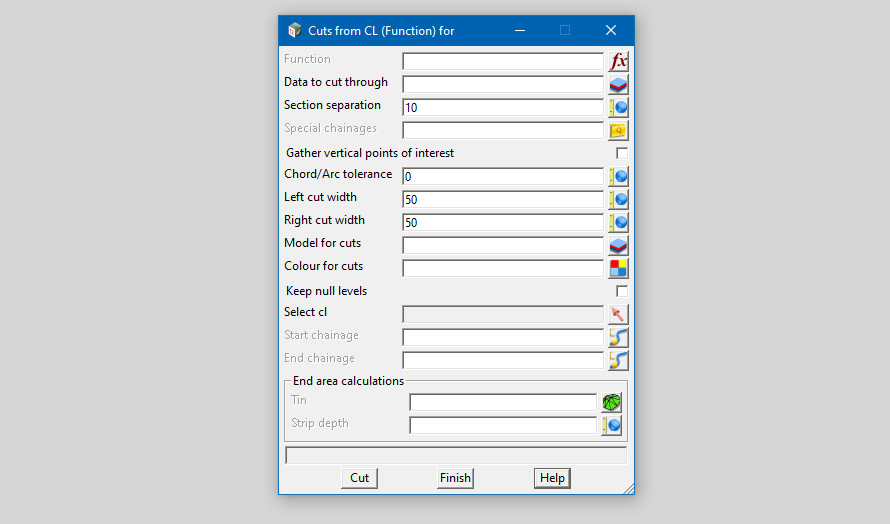This screenshot has height=524, width=890.
Task: Click Section separation field showing 10
Action: [503, 107]
